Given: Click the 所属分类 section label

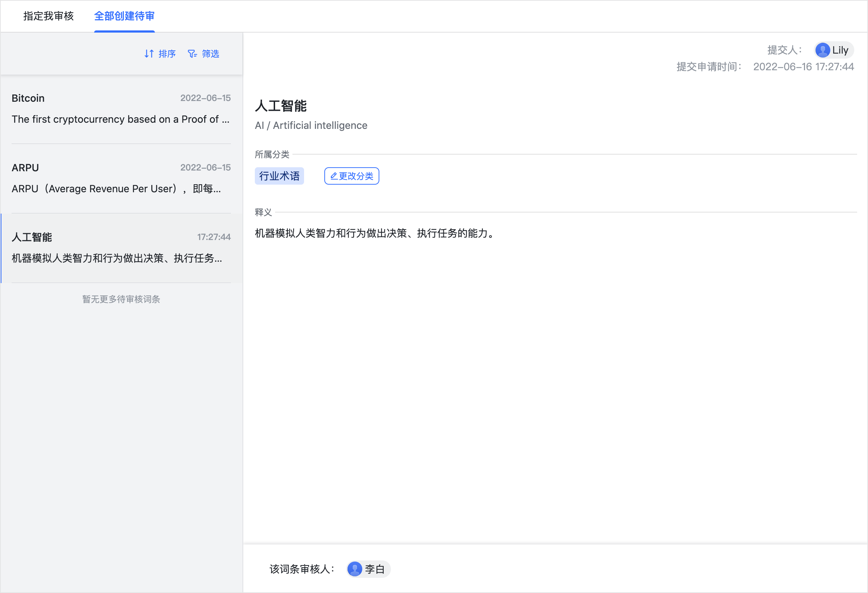Looking at the screenshot, I should [272, 155].
